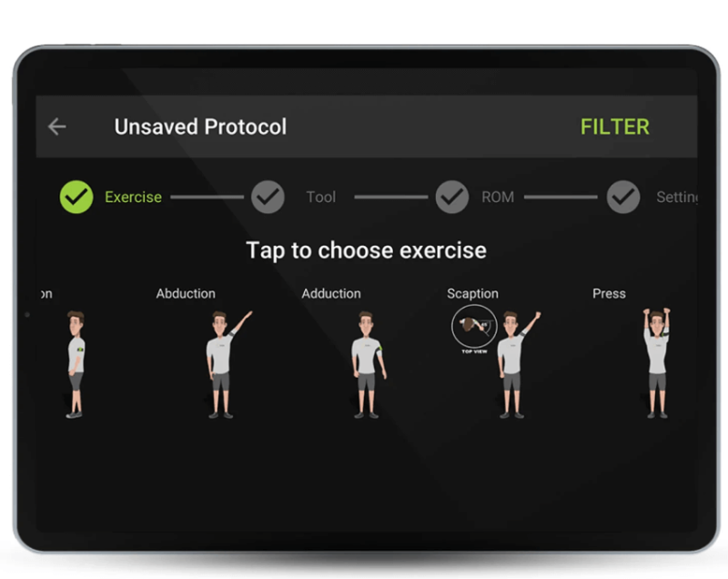Go back using the left arrow icon

(57, 127)
